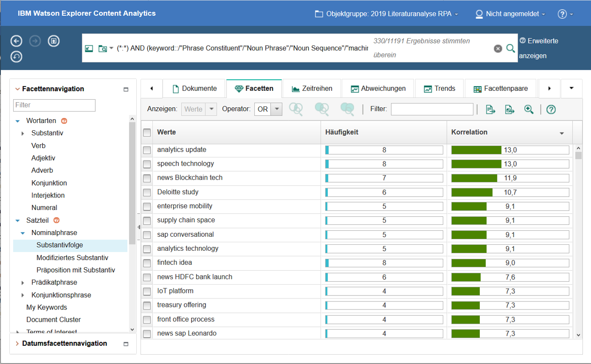Check the fintech idea row

(147, 263)
